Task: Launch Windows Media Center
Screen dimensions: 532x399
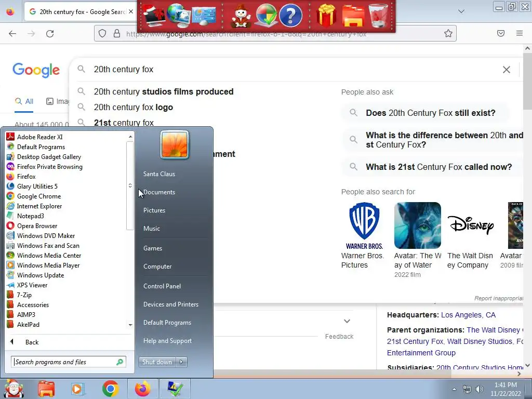Action: click(44, 255)
